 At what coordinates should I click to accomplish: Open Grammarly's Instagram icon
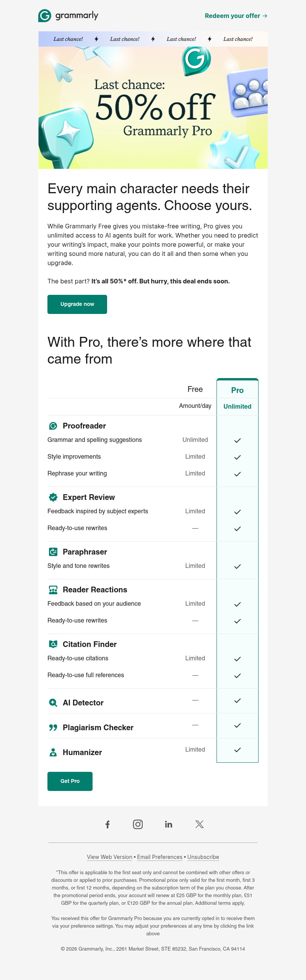point(138,824)
